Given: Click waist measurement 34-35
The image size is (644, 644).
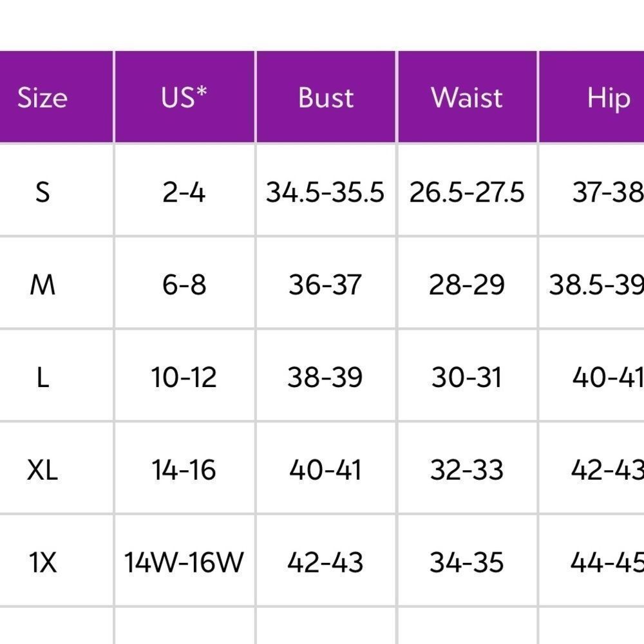Looking at the screenshot, I should pos(467,563).
